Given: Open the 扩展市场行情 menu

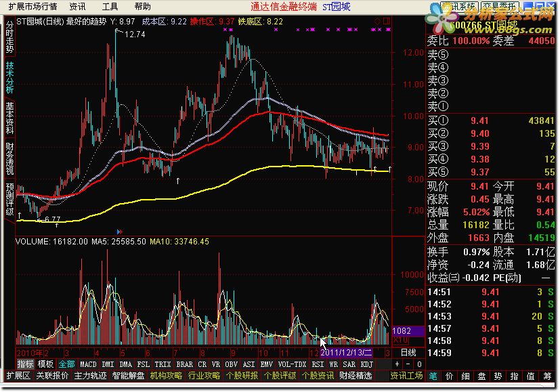Looking at the screenshot, I should click(x=33, y=6).
